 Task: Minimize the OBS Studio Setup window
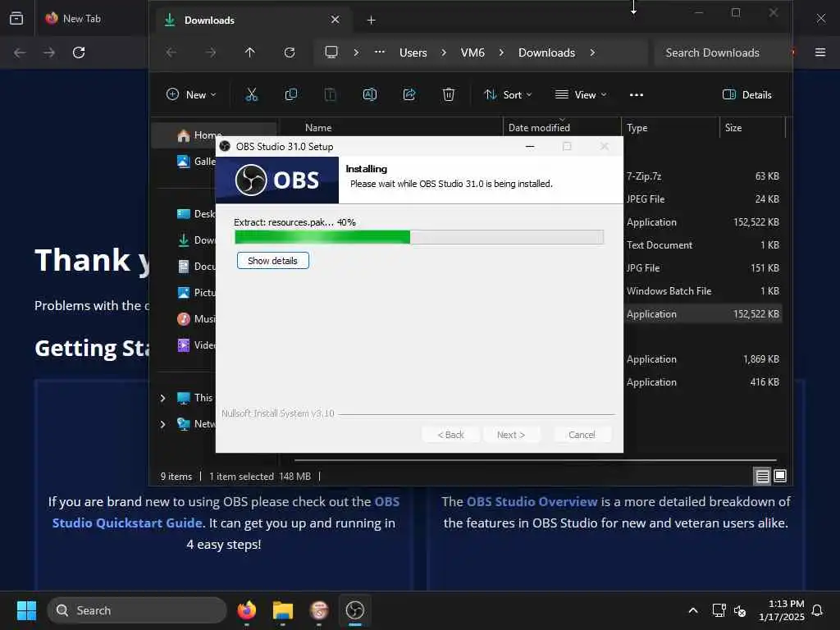(x=530, y=146)
